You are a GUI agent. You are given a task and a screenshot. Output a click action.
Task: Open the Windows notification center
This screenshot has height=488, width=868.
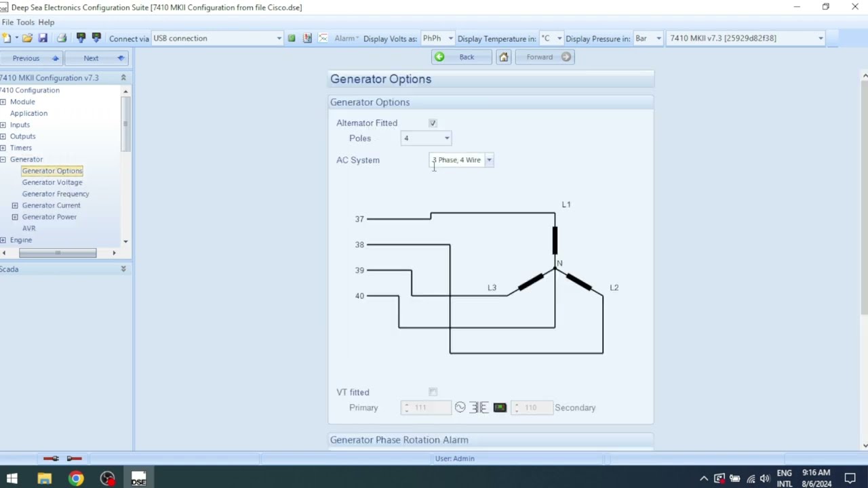point(850,479)
